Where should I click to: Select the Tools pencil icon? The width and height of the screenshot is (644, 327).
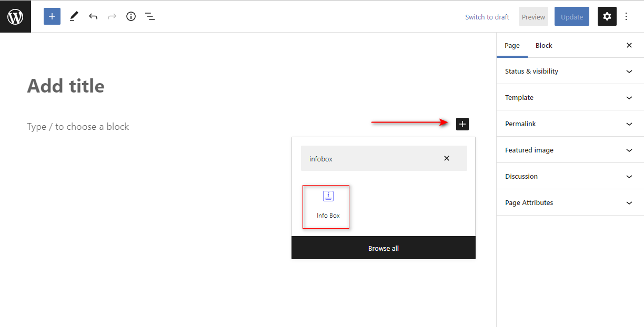74,16
